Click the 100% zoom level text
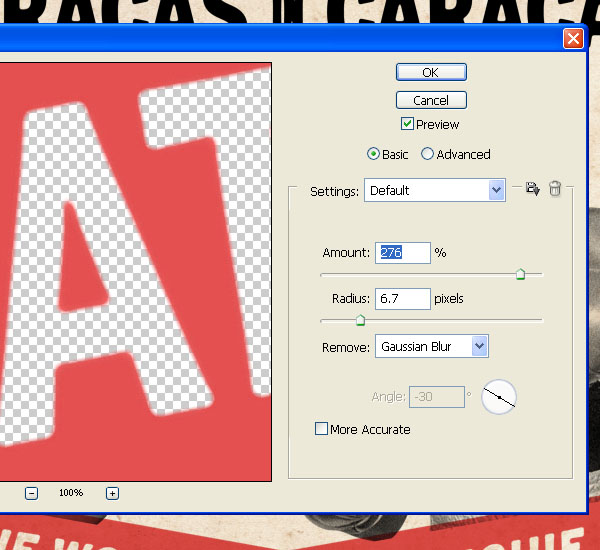 click(71, 493)
